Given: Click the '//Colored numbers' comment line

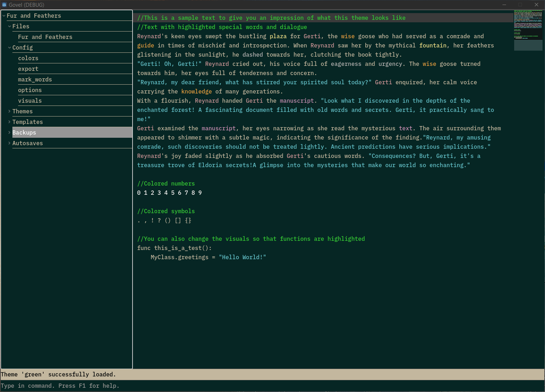Looking at the screenshot, I should tap(166, 183).
